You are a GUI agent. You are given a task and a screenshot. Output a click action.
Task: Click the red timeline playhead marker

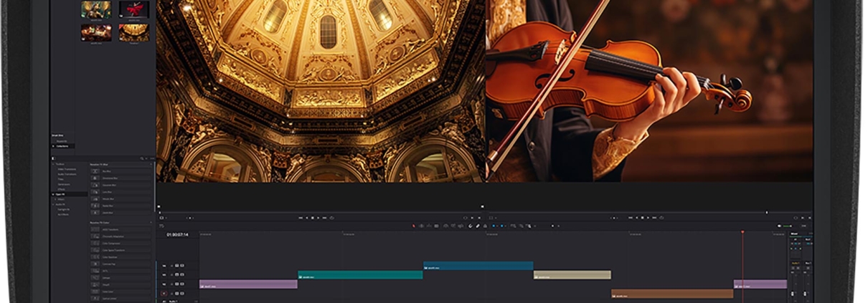pos(742,232)
